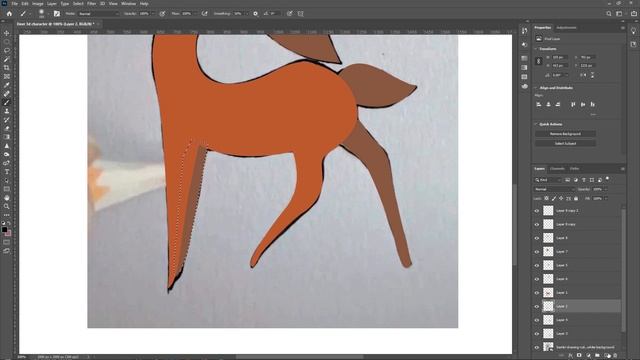This screenshot has width=640, height=360.
Task: Switch to the Paths tab
Action: tap(575, 169)
